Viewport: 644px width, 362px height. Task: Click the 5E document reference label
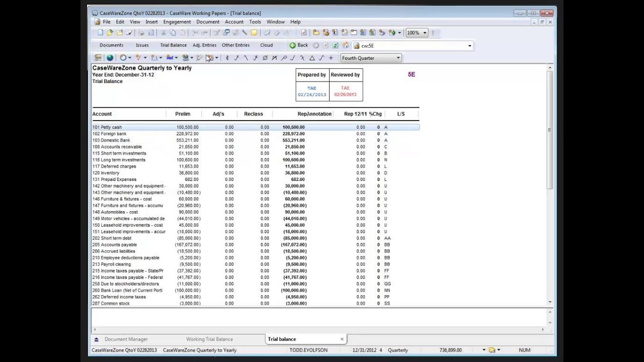[x=412, y=74]
